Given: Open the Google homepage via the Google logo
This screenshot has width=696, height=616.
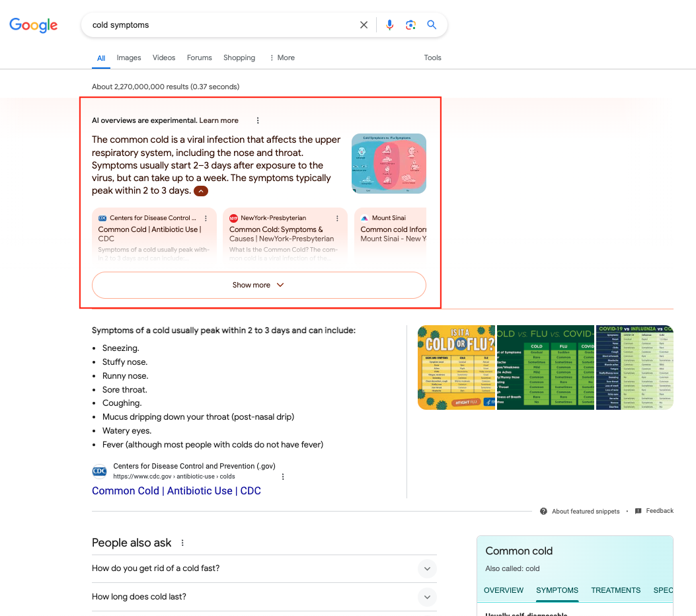Looking at the screenshot, I should [x=33, y=25].
